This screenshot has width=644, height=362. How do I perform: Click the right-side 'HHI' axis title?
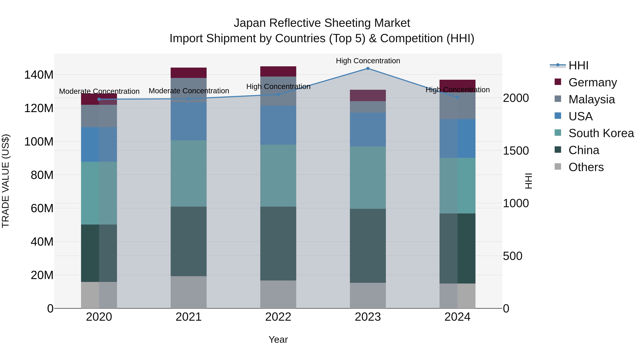528,181
